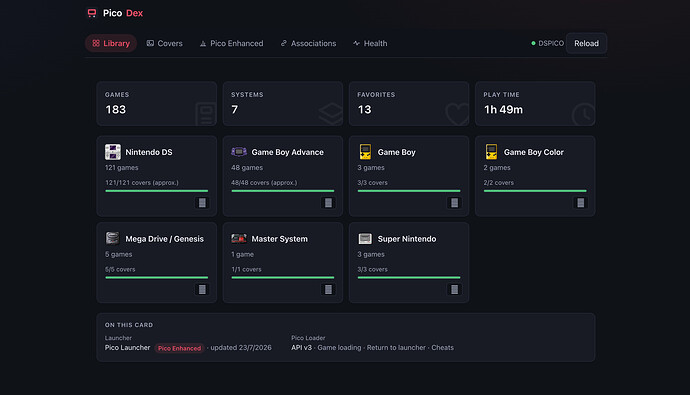Click the square icon on Nintendo DS card

202,203
